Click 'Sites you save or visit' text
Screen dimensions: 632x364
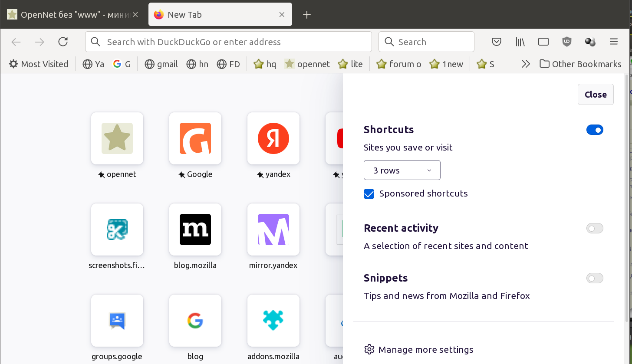(x=408, y=148)
